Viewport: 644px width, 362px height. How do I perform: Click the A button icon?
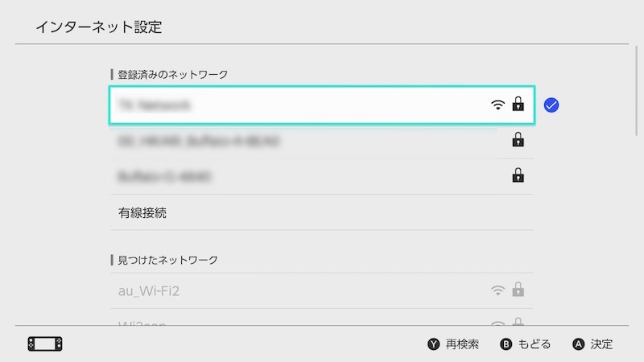[578, 344]
